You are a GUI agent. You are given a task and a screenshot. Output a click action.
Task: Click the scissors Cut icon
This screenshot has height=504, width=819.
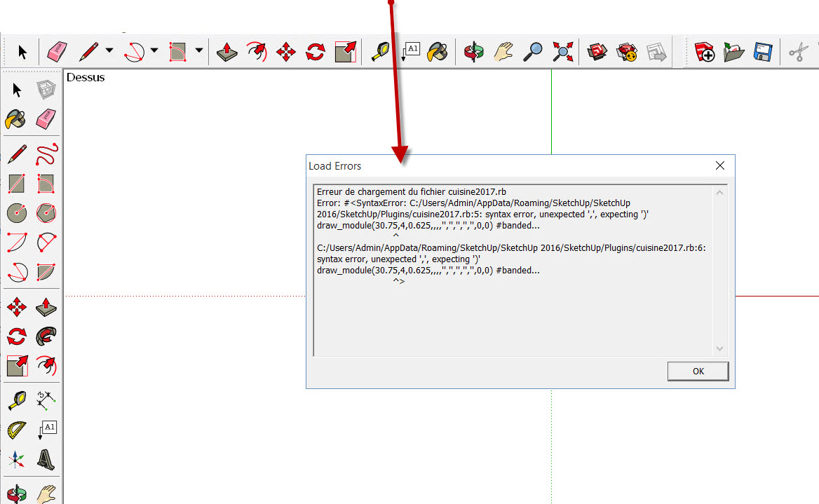(798, 53)
